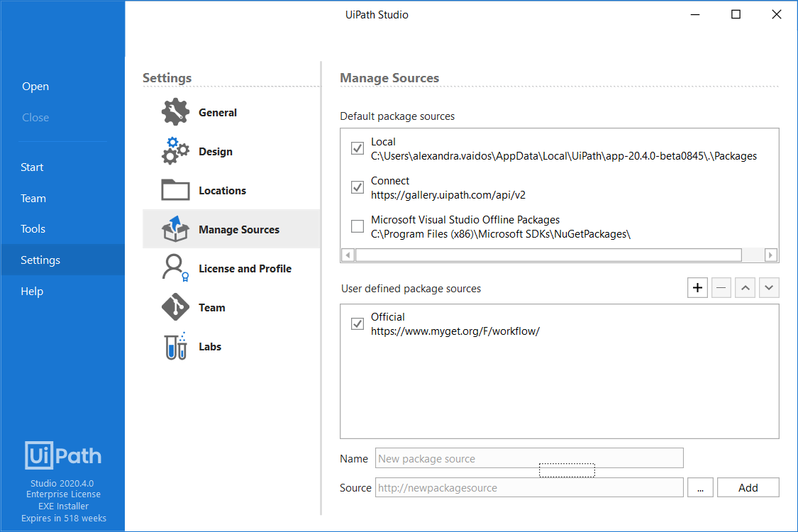Select the Manage Sources settings tab

click(231, 229)
